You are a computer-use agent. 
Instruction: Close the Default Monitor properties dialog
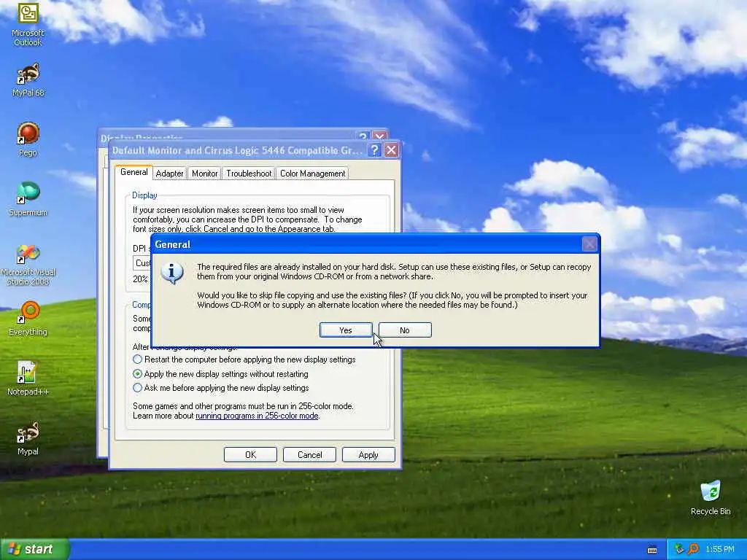pyautogui.click(x=391, y=150)
